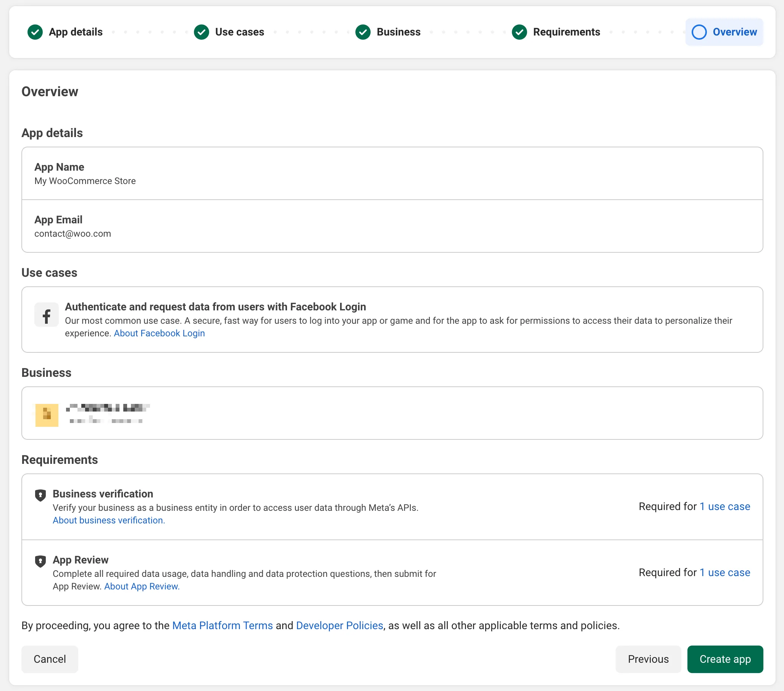Click the Requirements step checkmark icon
The width and height of the screenshot is (784, 691).
pos(519,32)
